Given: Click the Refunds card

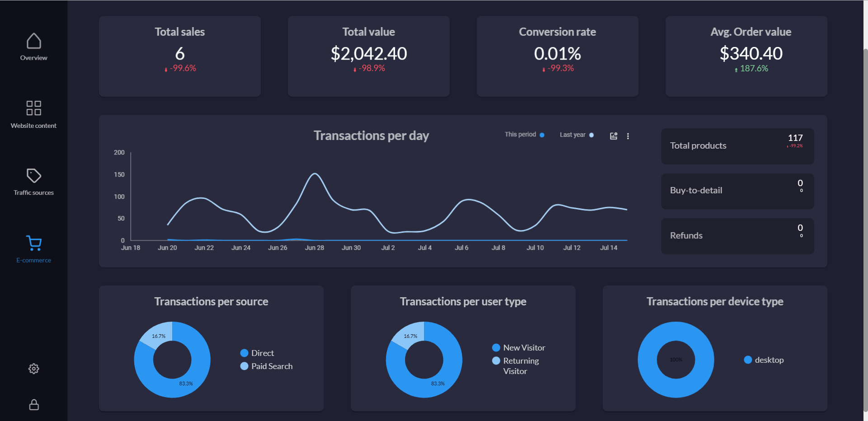Looking at the screenshot, I should pos(737,236).
